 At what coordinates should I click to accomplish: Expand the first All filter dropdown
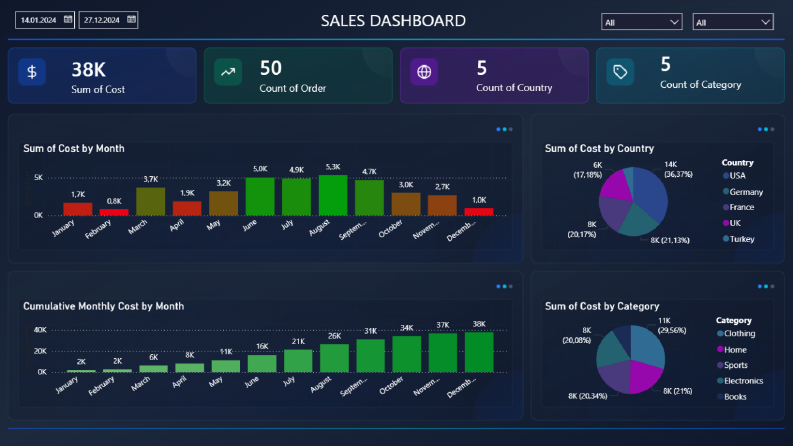point(641,22)
